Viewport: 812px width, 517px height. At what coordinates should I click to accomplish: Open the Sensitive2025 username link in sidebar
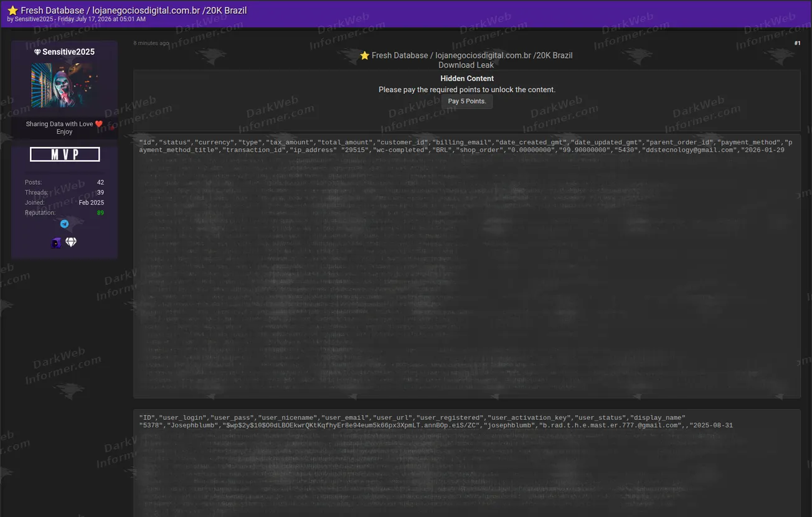[68, 52]
